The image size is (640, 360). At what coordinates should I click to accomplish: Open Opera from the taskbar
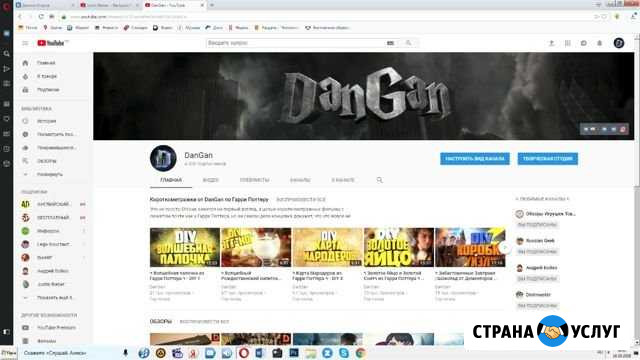244,353
